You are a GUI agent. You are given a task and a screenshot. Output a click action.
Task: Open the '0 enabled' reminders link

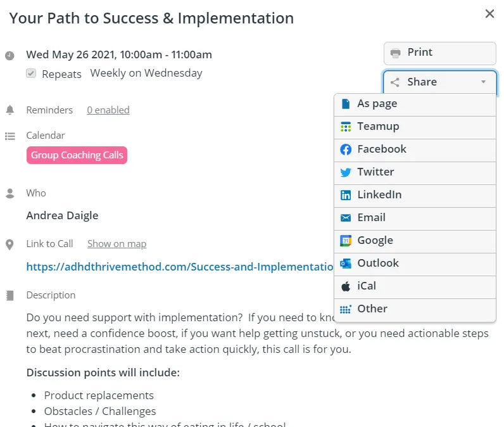[108, 110]
